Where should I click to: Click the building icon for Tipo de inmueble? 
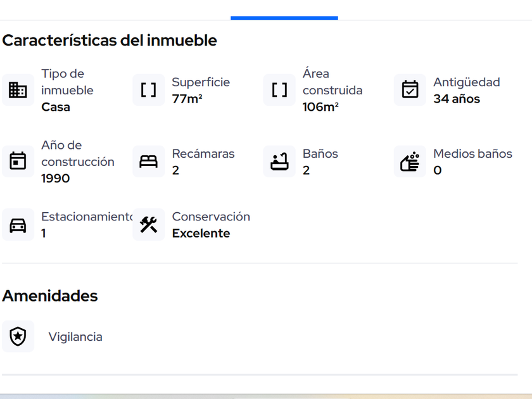point(18,90)
